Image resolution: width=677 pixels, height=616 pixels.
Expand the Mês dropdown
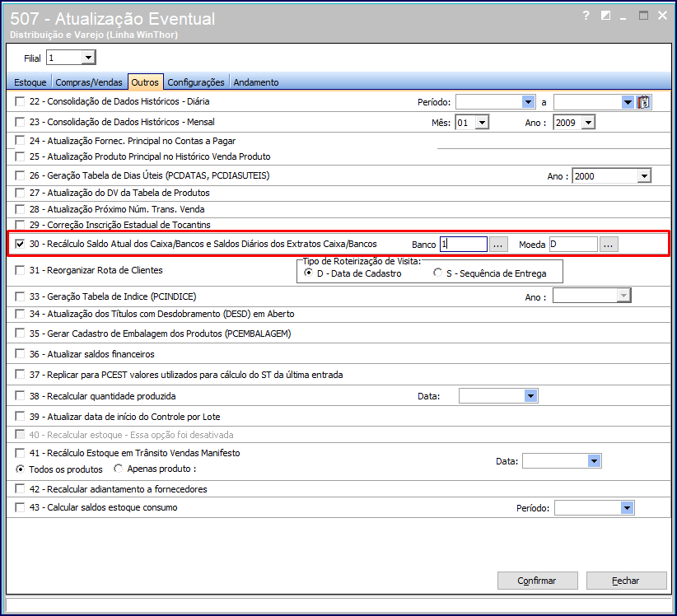coord(483,123)
